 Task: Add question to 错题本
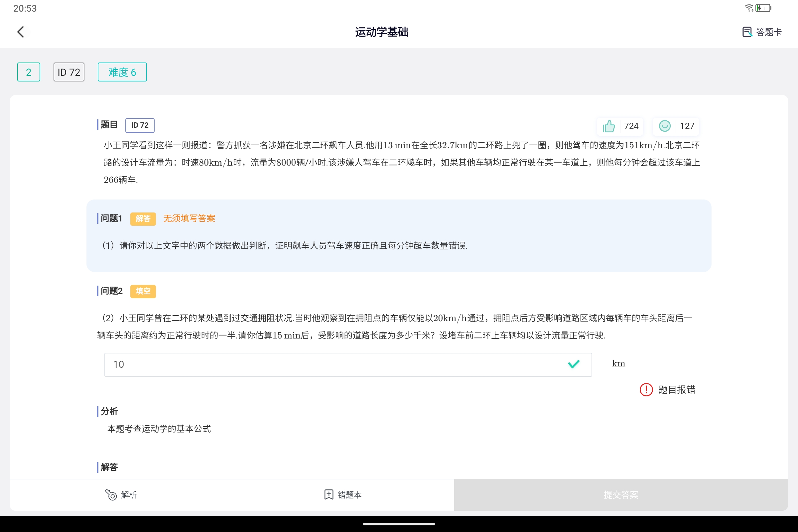[x=343, y=495]
